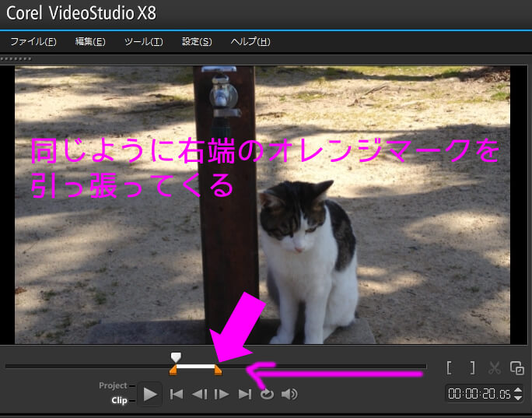
Task: Click the white scrubber playhead handle
Action: pos(176,357)
